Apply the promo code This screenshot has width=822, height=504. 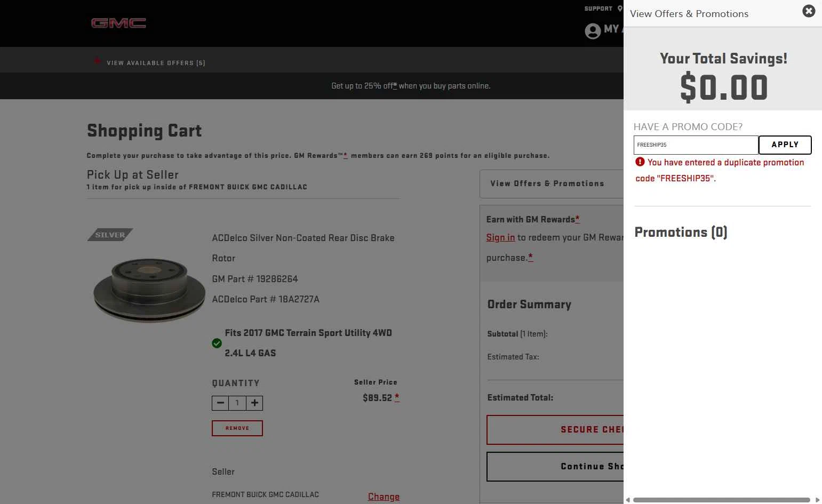coord(785,145)
